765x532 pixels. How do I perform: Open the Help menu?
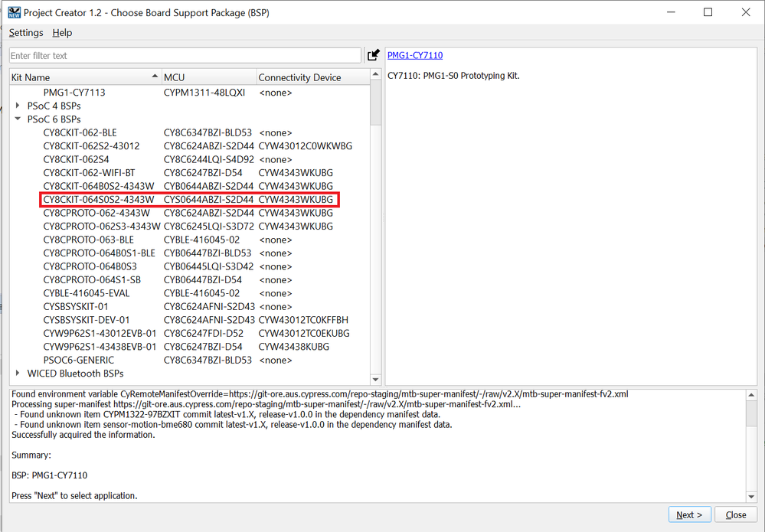62,33
